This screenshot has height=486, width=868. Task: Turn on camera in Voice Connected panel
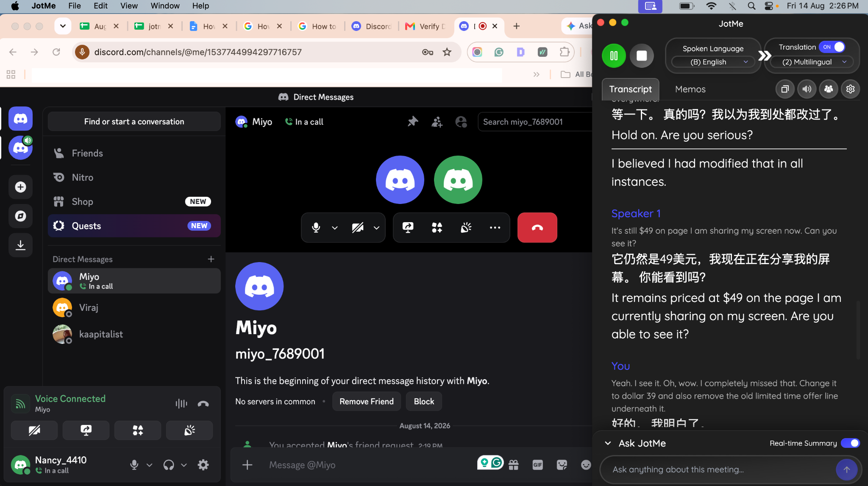pos(34,430)
